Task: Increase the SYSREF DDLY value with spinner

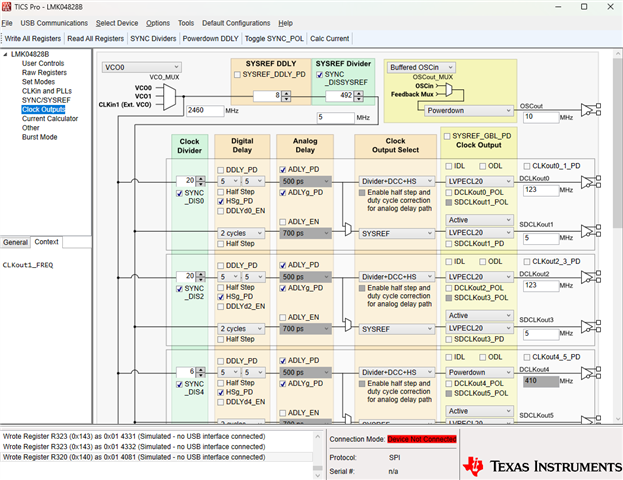Action: [x=286, y=93]
